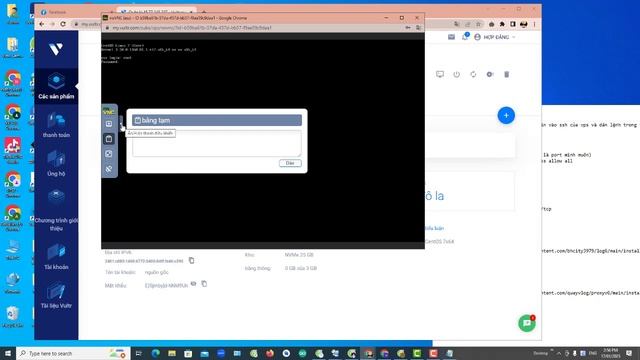This screenshot has width=640, height=360.
Task: Click the Windows Start button
Action: tap(8, 353)
